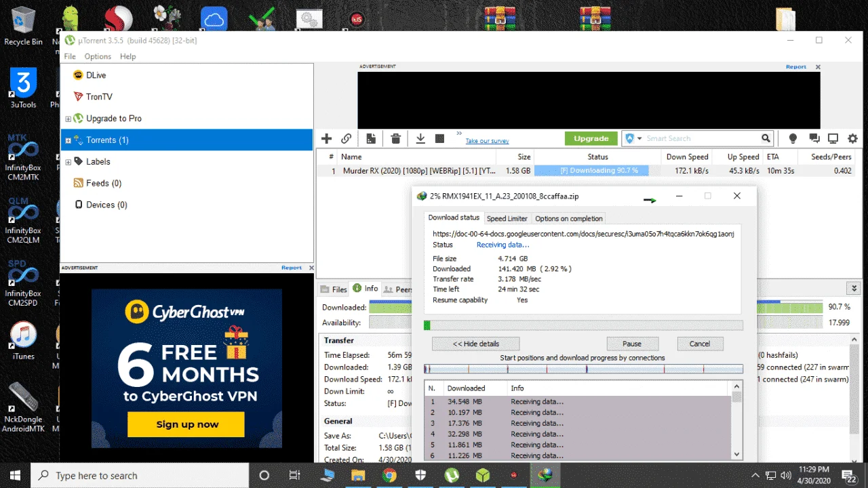The width and height of the screenshot is (868, 488).
Task: Open NckDongle AndroidMTK desktop icon
Action: click(x=23, y=408)
